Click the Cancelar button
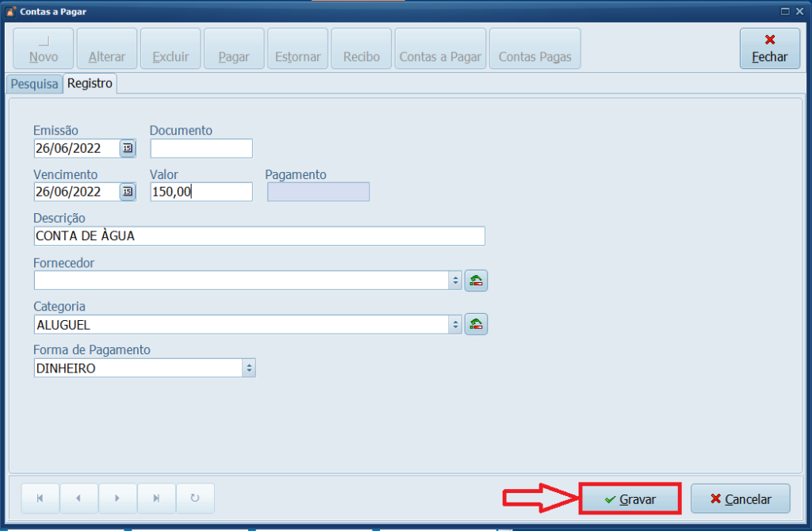Viewport: 812px width, 531px height. [741, 499]
